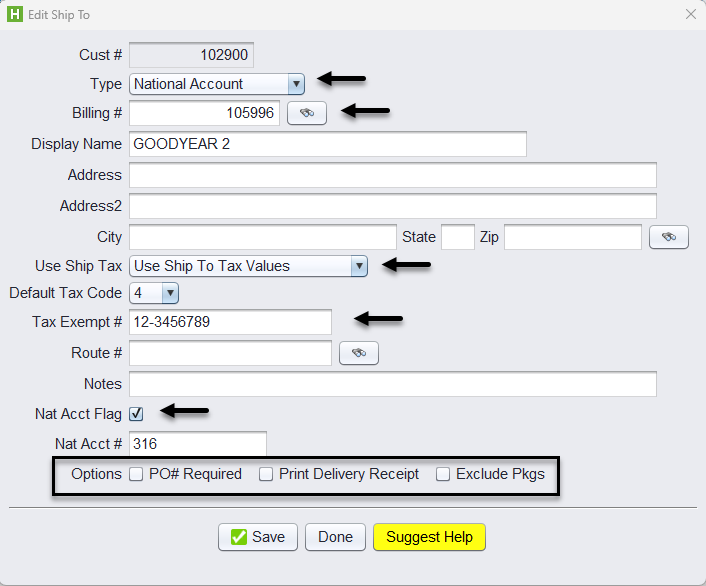Click the Done button
The height and width of the screenshot is (586, 706).
335,537
